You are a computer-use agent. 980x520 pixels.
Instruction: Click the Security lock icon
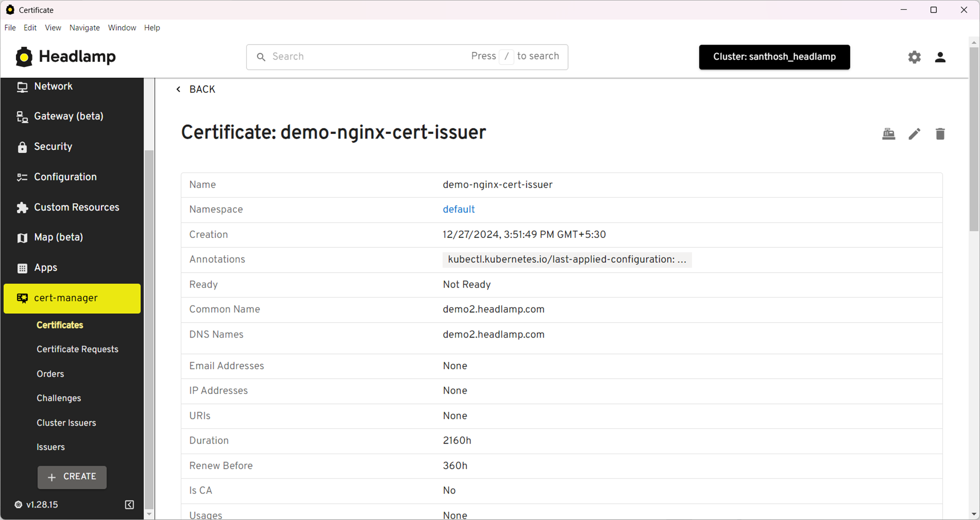(22, 147)
